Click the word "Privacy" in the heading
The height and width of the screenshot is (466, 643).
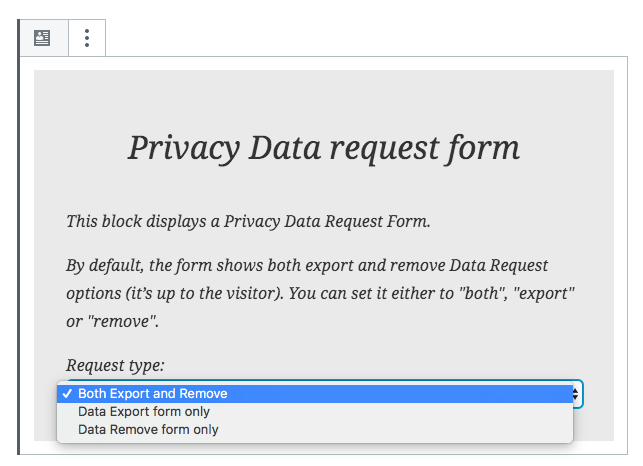click(x=184, y=148)
